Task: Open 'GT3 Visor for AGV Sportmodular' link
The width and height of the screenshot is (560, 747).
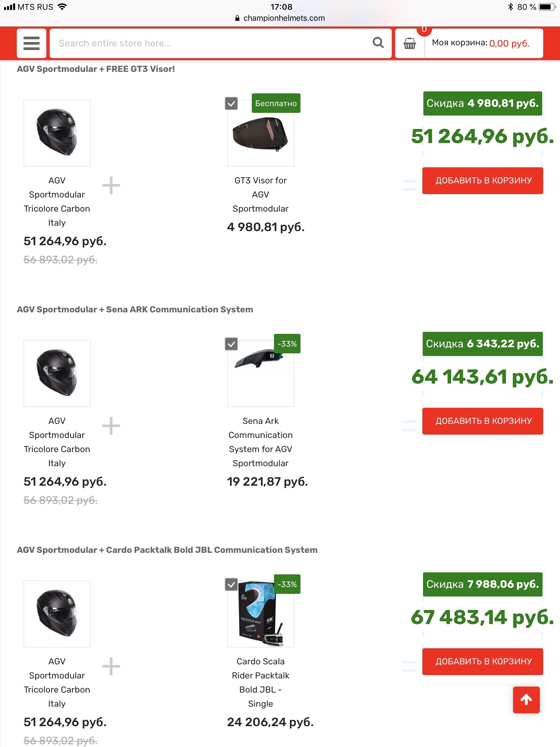Action: tap(261, 194)
